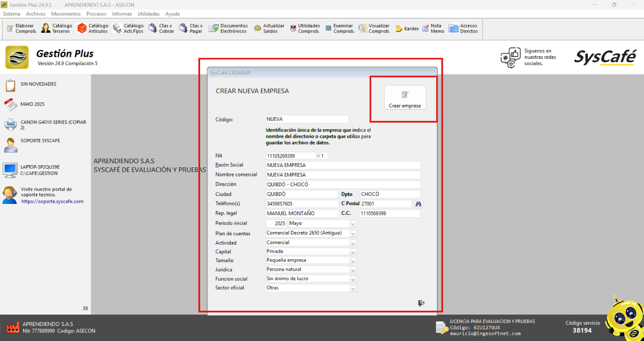
Task: Open the soporte.syscafe.com link
Action: (x=52, y=201)
